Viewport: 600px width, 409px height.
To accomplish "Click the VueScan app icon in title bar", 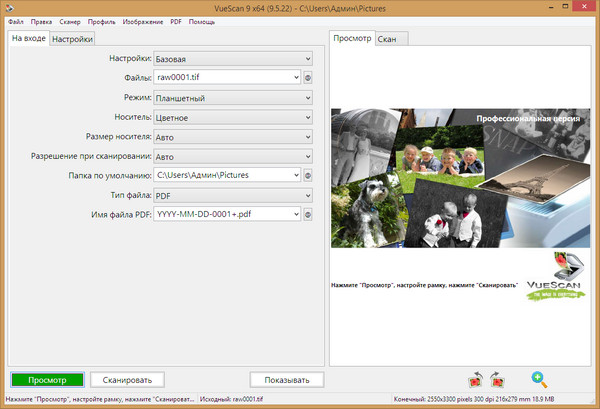I will pos(8,8).
